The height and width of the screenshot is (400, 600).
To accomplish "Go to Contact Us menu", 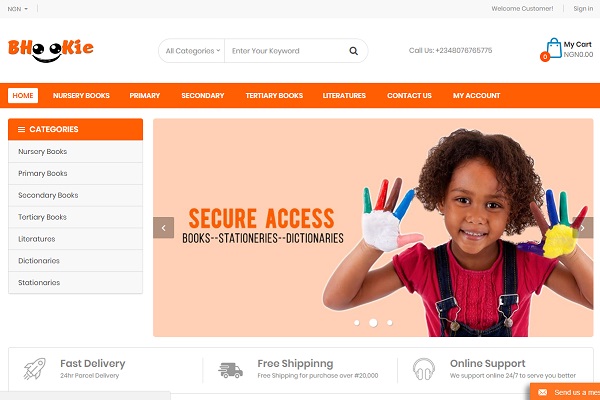I will point(409,96).
